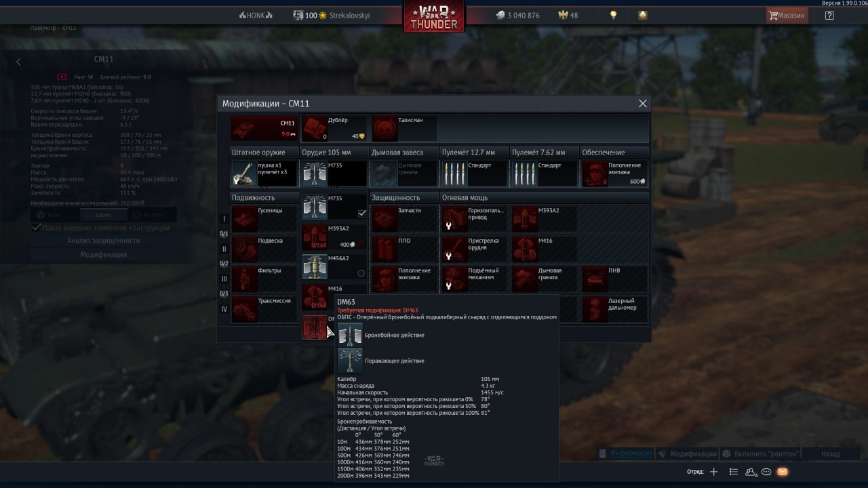Viewport: 868px width, 488px height.
Task: Choose M416 in shell dropdown list
Action: (x=334, y=296)
